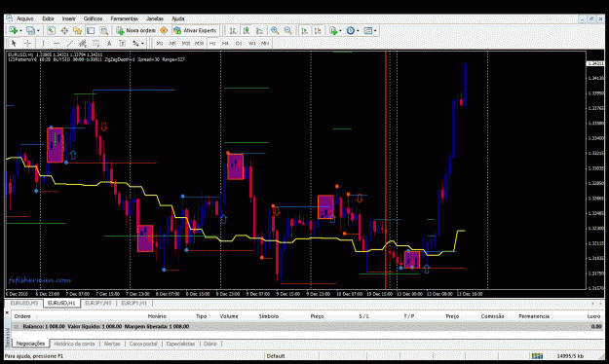Expand the templates dropdown arrow
The image size is (609, 364).
click(375, 30)
